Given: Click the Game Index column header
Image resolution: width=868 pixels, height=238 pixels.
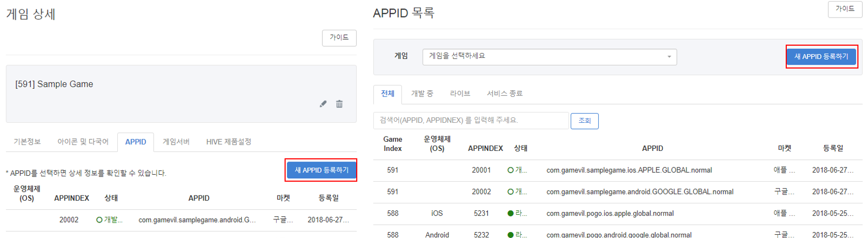Looking at the screenshot, I should point(393,144).
